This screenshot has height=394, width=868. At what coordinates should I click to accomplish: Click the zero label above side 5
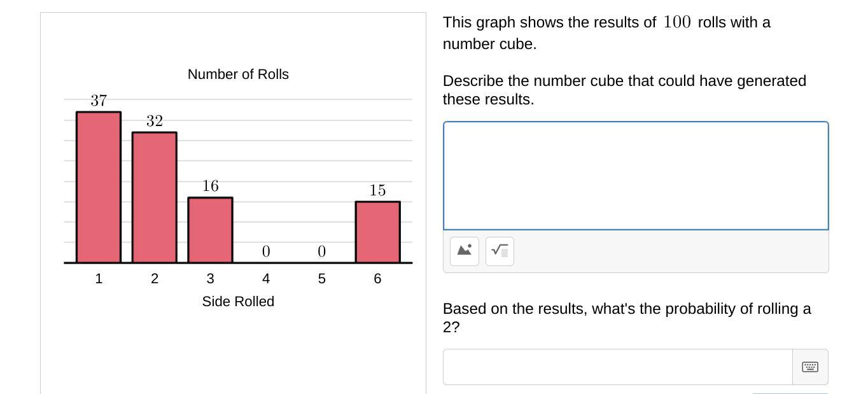pos(321,251)
